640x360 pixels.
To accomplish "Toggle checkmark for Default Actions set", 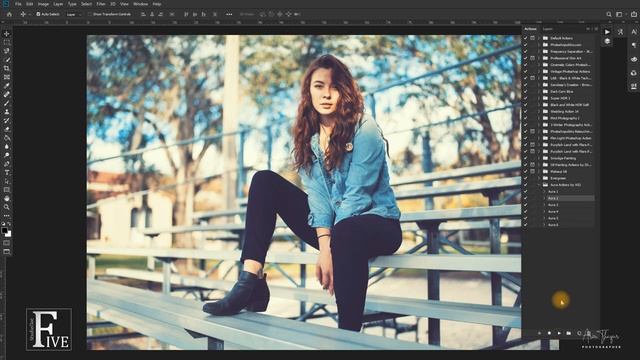I will click(x=525, y=38).
